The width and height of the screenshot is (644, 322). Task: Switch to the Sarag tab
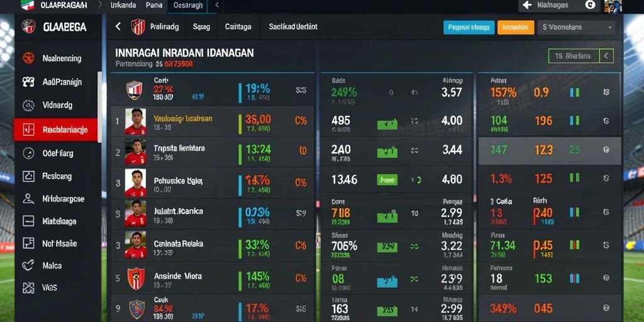201,26
